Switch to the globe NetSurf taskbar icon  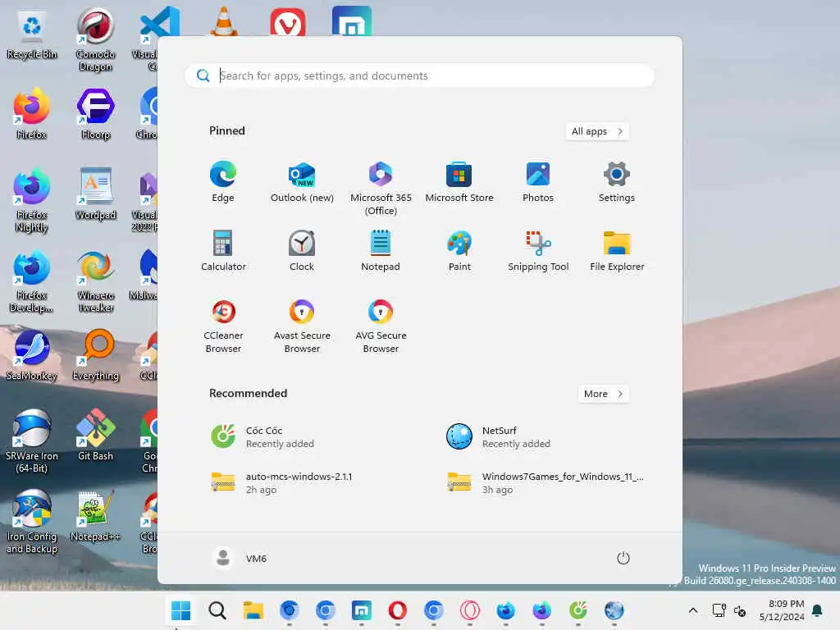point(614,610)
